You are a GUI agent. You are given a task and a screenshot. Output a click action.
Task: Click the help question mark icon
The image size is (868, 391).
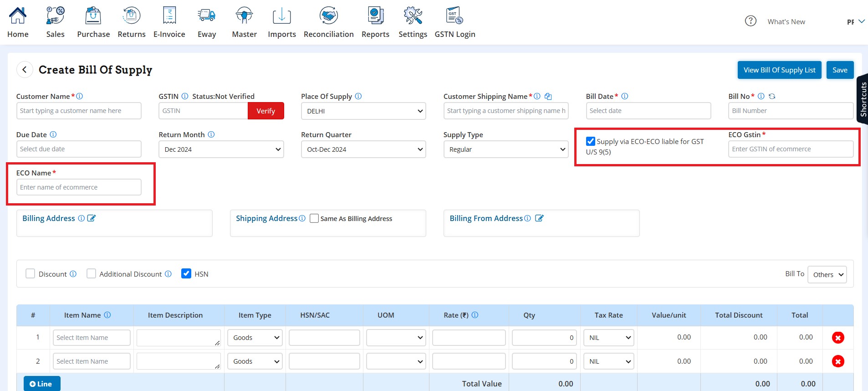(751, 21)
